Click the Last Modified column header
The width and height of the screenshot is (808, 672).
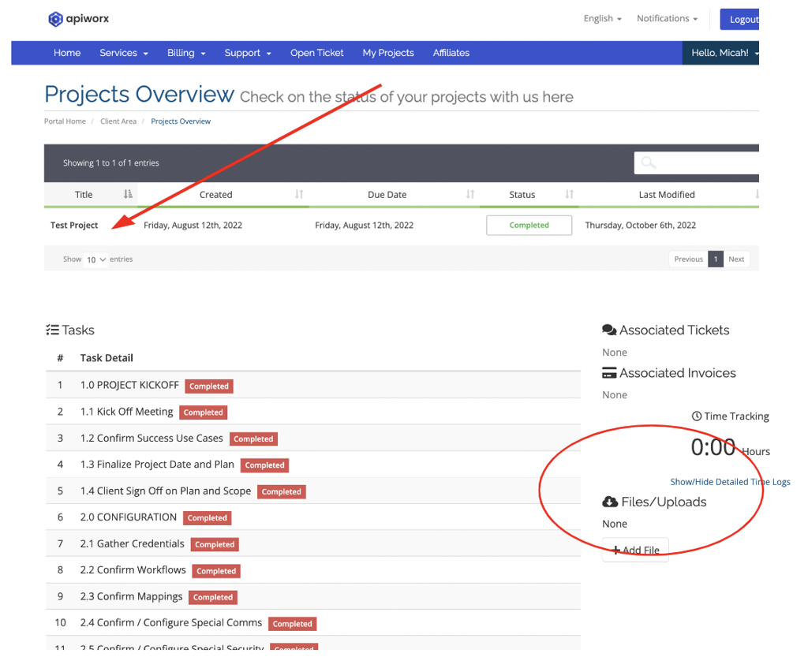pos(667,195)
